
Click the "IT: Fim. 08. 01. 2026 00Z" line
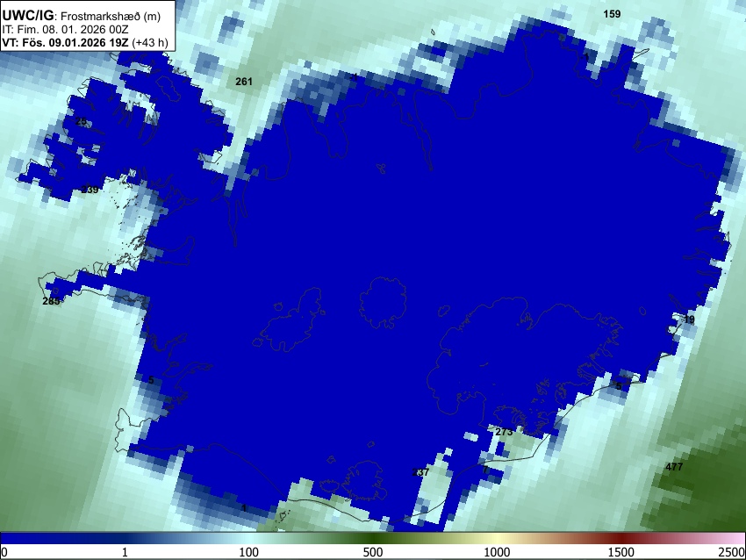click(65, 30)
